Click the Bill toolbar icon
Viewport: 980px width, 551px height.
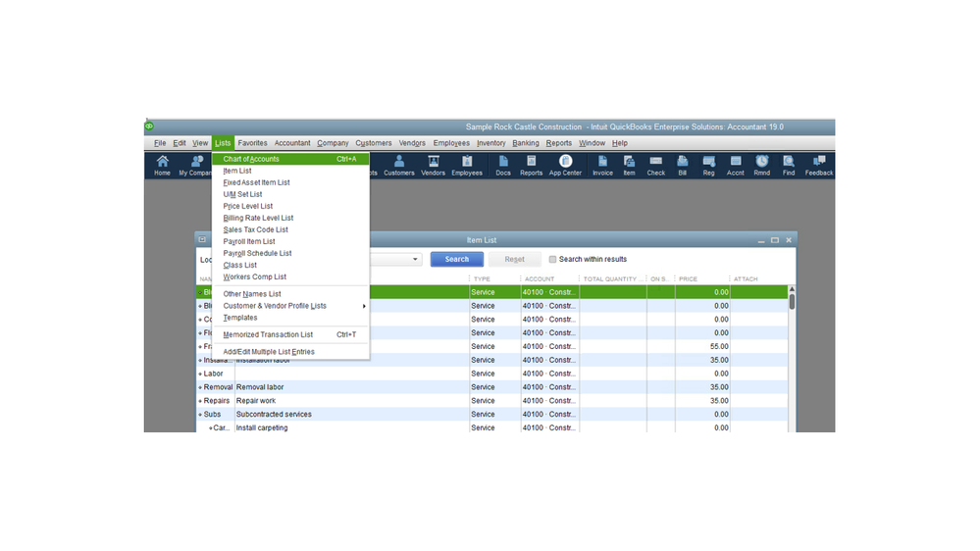click(x=683, y=166)
